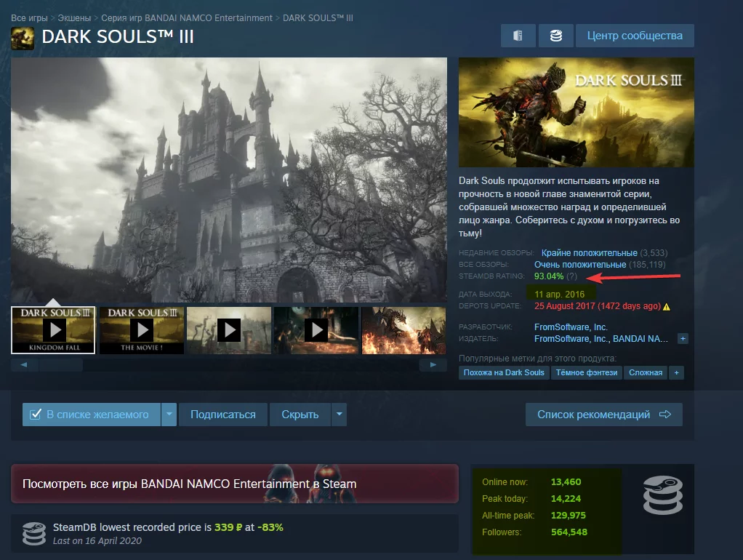
Task: Click the Все игры breadcrumb
Action: pyautogui.click(x=29, y=18)
